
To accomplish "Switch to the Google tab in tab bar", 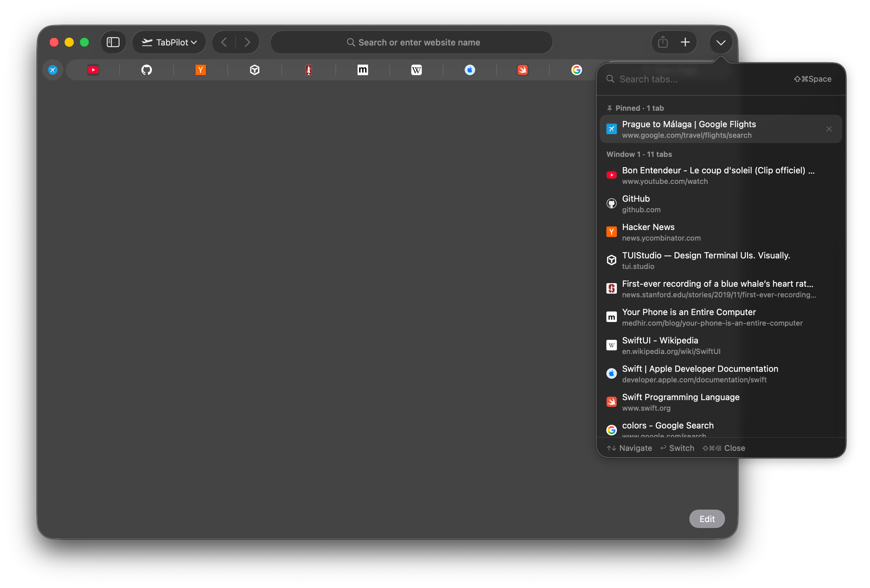I will pos(576,70).
